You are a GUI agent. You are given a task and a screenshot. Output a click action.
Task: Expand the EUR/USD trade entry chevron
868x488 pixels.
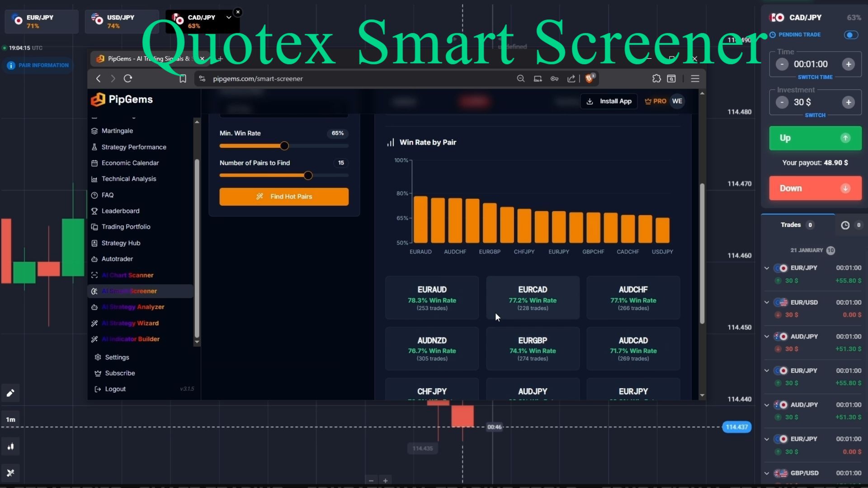[x=767, y=302]
